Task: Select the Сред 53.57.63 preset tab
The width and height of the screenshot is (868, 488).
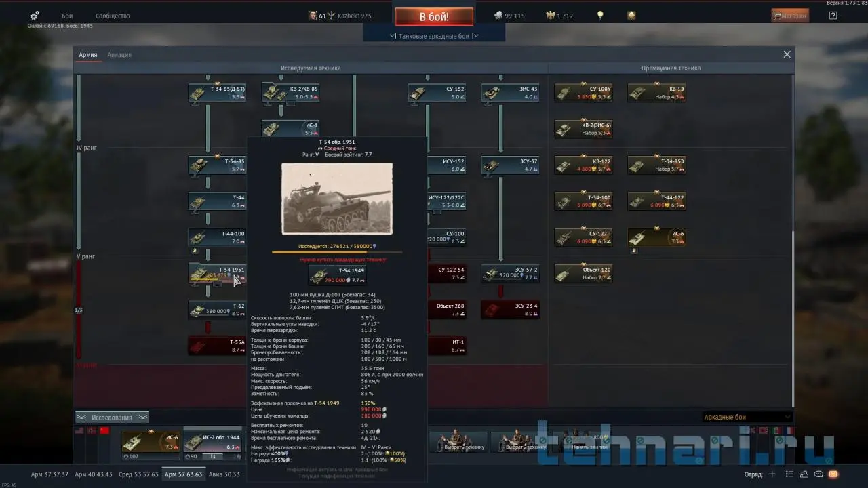Action: tap(138, 474)
